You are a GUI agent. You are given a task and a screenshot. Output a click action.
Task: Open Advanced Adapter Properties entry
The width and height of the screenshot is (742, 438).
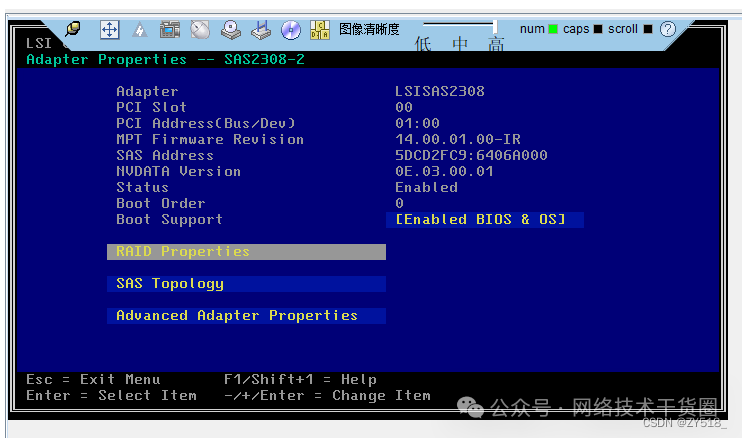tap(247, 315)
